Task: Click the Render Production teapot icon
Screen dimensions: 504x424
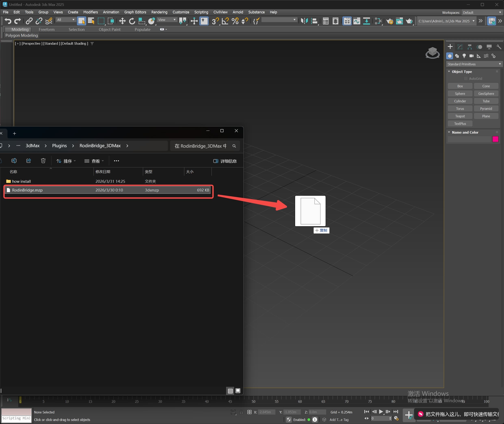Action: coord(409,21)
